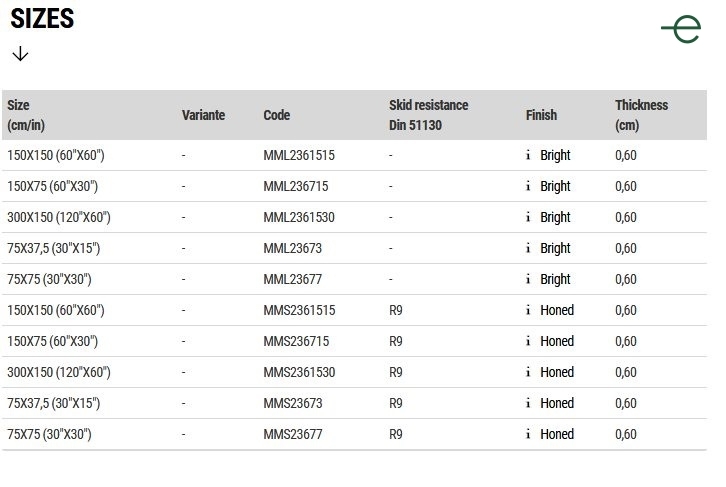Open info icon for MMS2361530 Honed finish

(x=528, y=372)
